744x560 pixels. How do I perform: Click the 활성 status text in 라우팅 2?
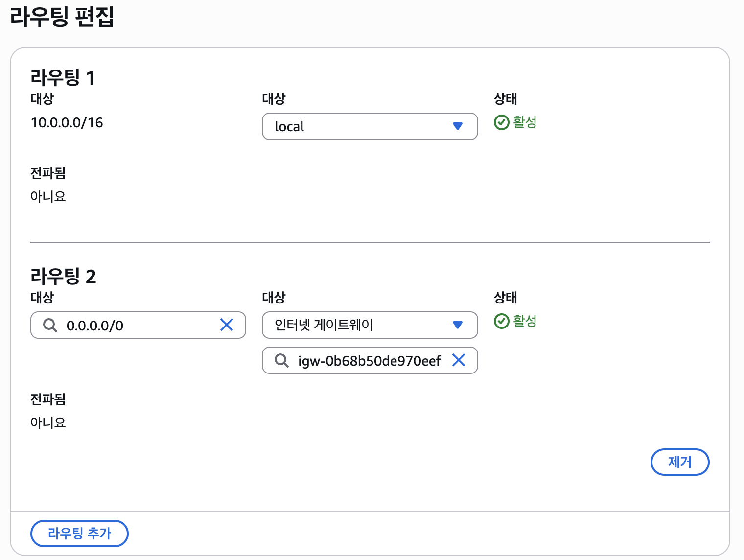(525, 321)
